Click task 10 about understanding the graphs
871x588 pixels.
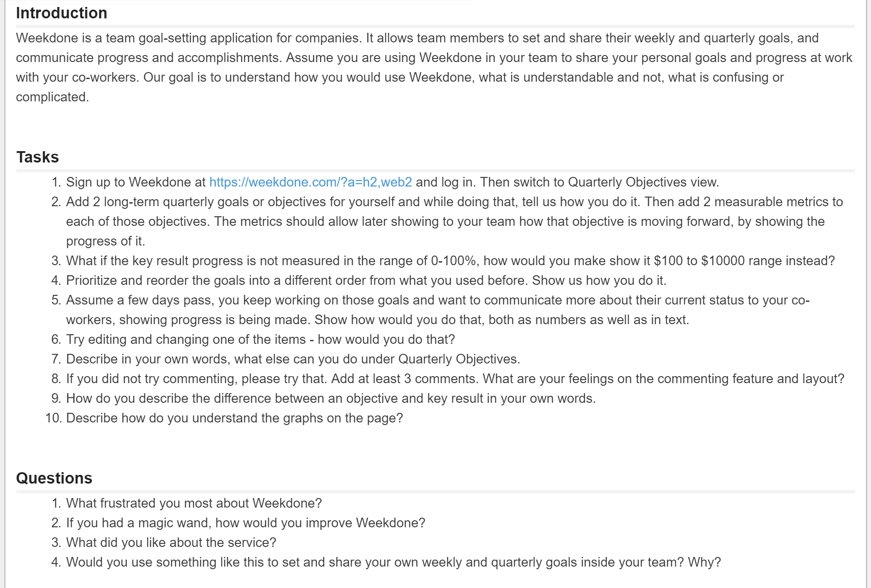click(x=234, y=418)
